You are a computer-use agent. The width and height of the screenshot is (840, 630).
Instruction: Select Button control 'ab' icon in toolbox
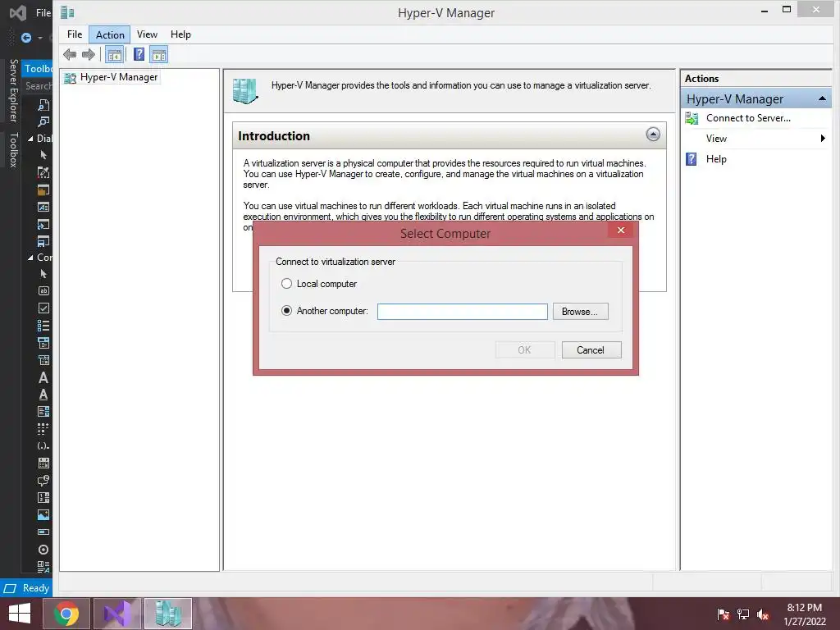(43, 291)
